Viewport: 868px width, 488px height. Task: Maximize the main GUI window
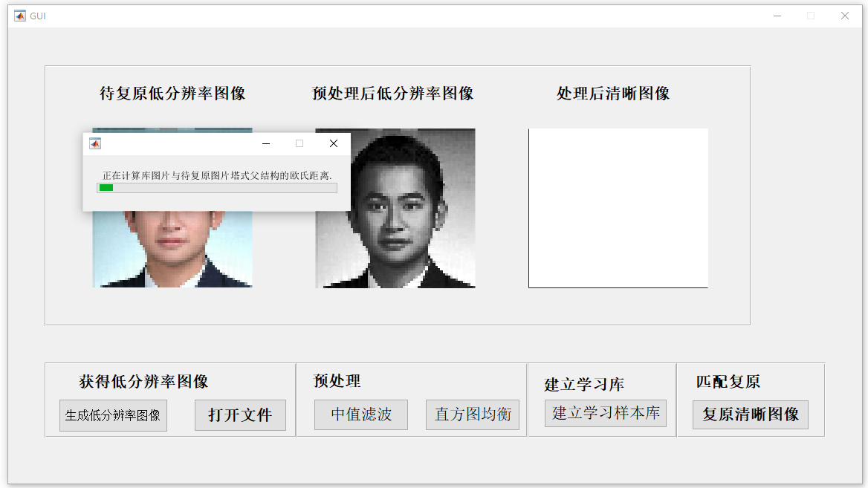[811, 16]
